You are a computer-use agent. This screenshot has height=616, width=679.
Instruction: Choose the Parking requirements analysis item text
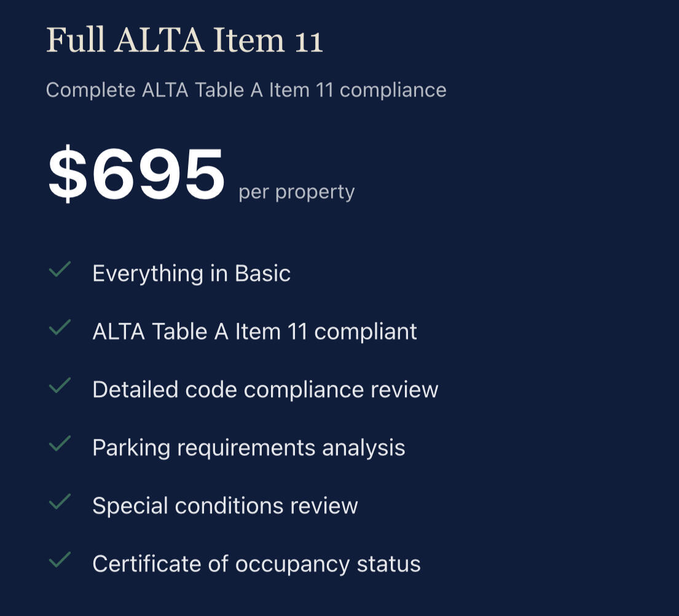pyautogui.click(x=248, y=448)
